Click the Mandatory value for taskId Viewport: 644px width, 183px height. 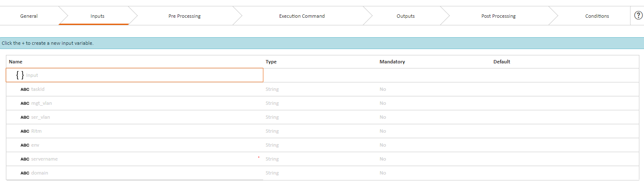click(383, 90)
